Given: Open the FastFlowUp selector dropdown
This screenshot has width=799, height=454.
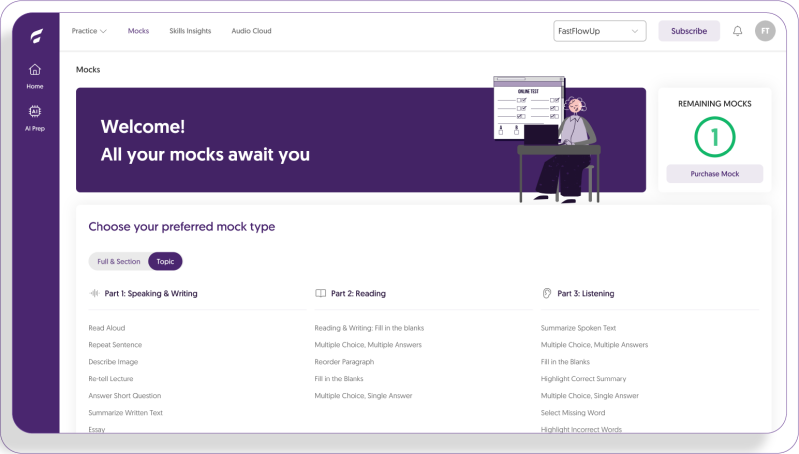Looking at the screenshot, I should 600,31.
